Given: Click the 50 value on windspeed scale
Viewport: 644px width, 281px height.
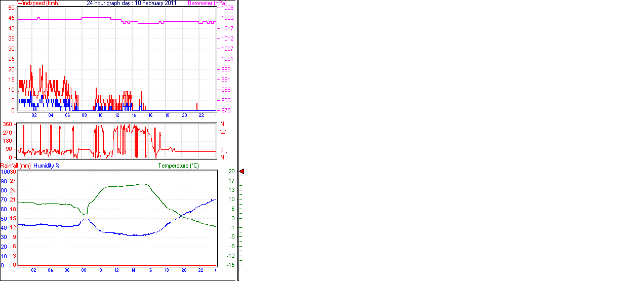Looking at the screenshot, I should pos(11,8).
